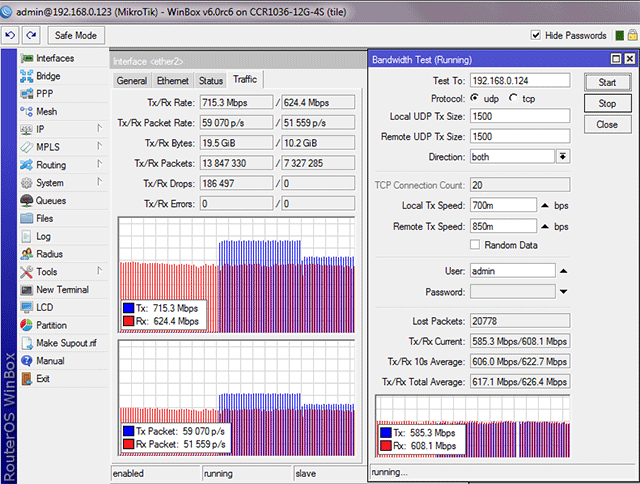The image size is (640, 484).
Task: Click the red Rx Packet swatch
Action: [129, 444]
